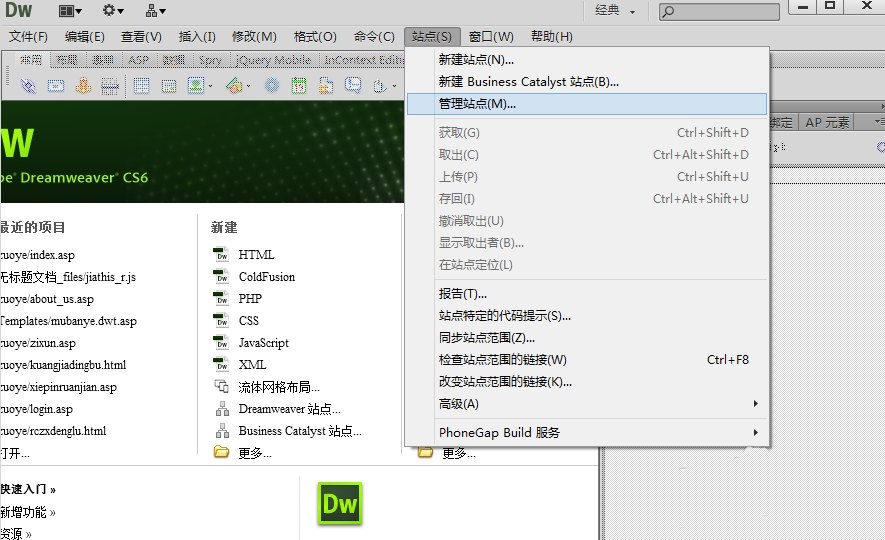Create a new PHP document link
This screenshot has height=540, width=885.
[x=249, y=299]
